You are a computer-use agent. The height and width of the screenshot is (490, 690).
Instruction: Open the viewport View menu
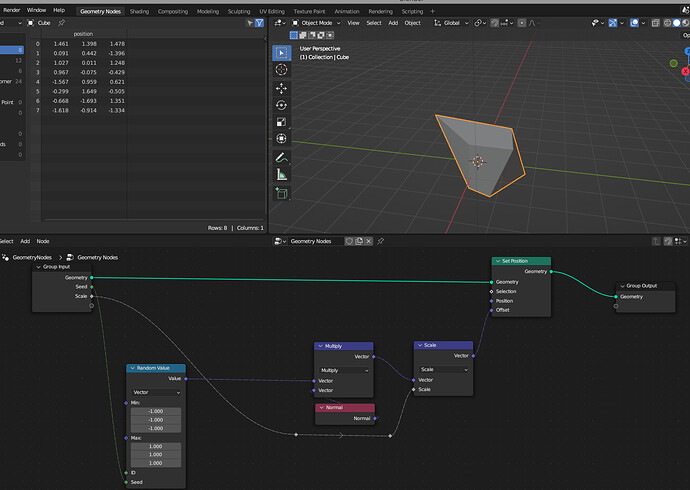coord(353,23)
